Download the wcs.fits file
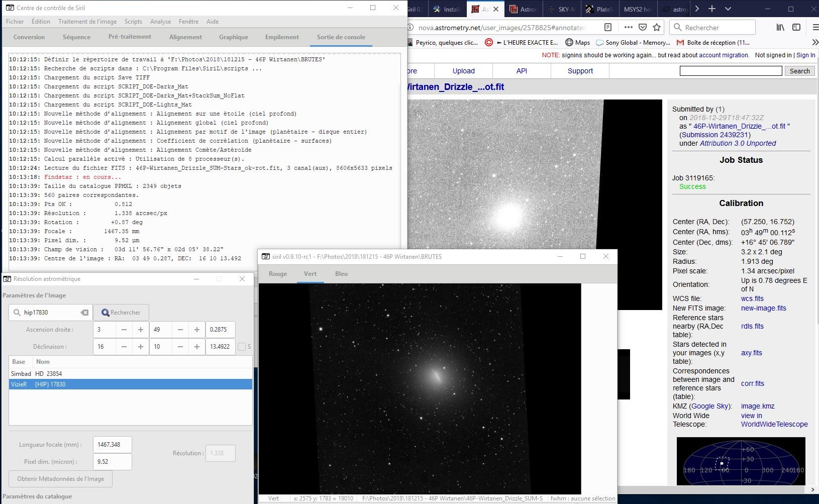 752,298
